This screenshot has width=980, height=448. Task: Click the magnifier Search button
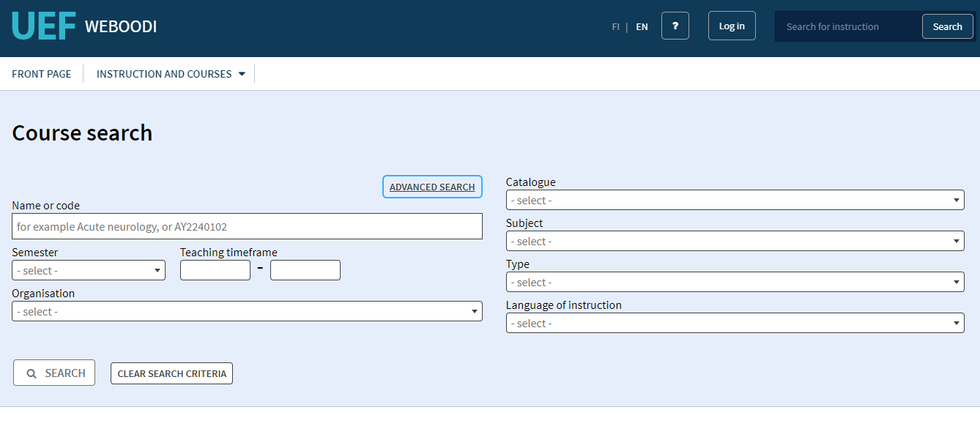54,373
